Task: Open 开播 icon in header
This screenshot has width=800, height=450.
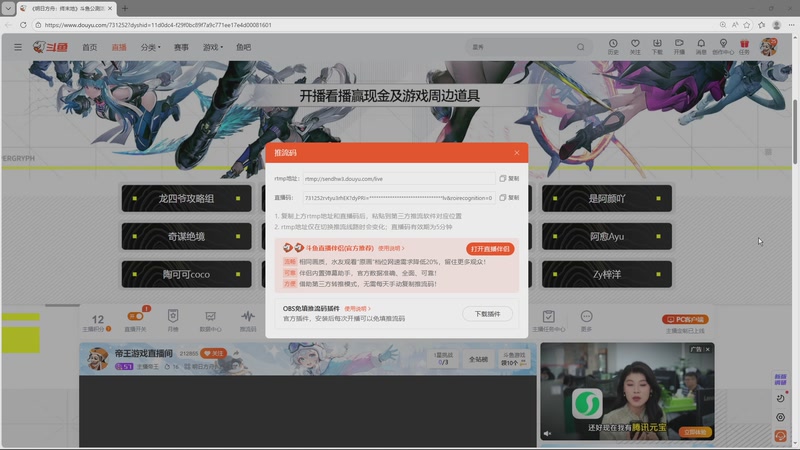Action: coord(679,46)
